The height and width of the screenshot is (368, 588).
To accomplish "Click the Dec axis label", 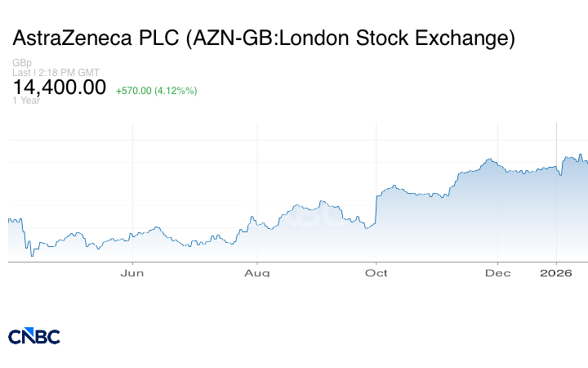I will (497, 272).
